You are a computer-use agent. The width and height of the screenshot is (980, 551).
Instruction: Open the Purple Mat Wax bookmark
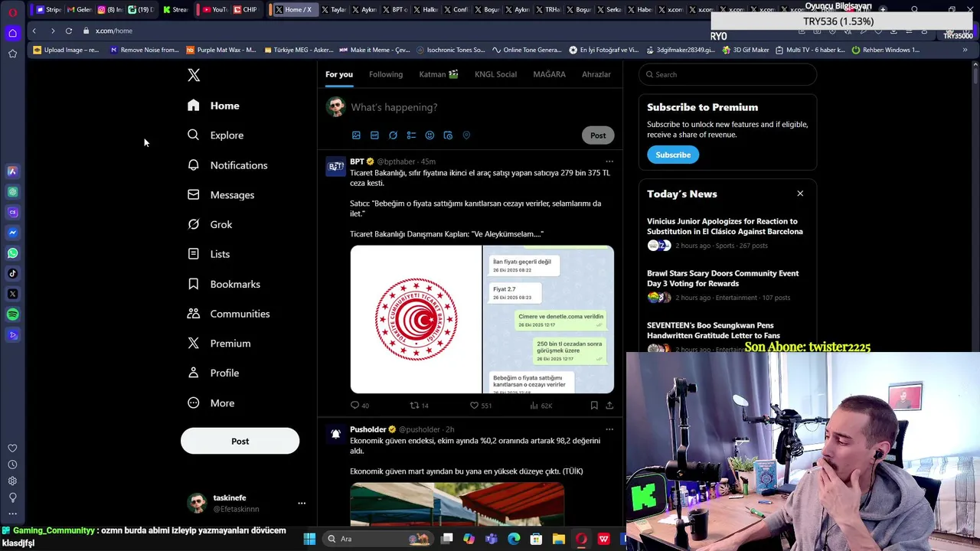pyautogui.click(x=221, y=50)
